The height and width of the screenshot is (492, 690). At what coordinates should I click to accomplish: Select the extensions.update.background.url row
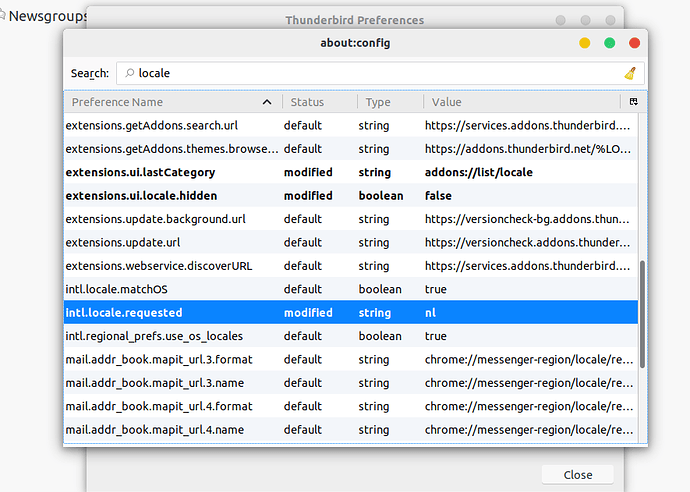click(x=351, y=219)
